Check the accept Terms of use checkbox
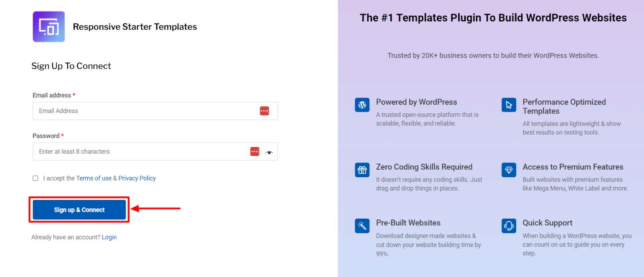Viewport: 644px width, 277px height. click(x=35, y=178)
